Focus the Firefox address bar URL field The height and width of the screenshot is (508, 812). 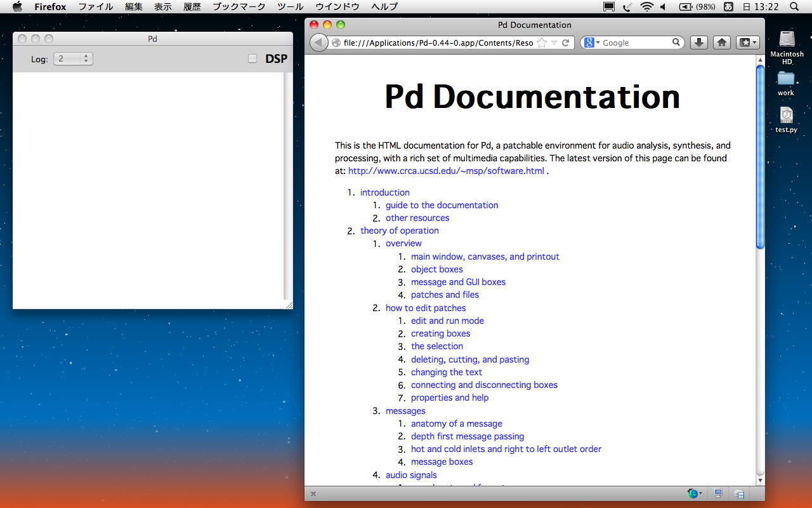438,43
